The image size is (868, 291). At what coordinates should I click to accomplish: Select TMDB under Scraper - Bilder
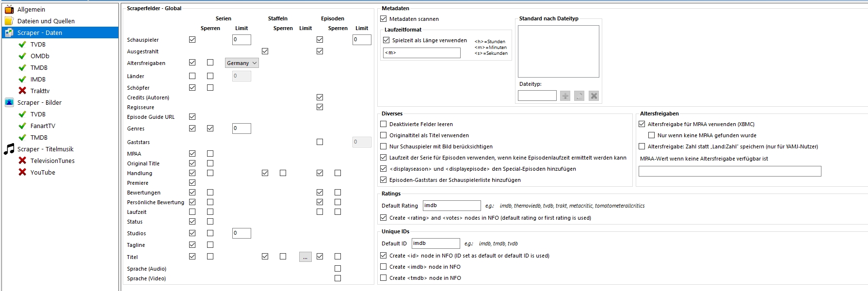tap(39, 137)
